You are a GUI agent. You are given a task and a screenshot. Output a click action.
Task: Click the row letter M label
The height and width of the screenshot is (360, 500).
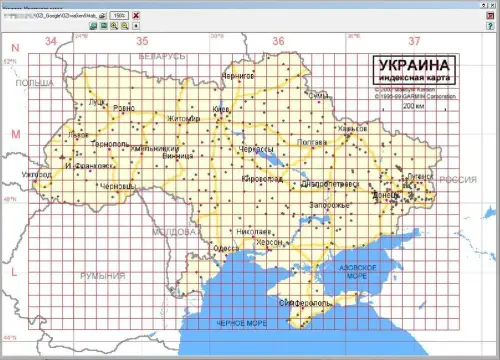16,134
